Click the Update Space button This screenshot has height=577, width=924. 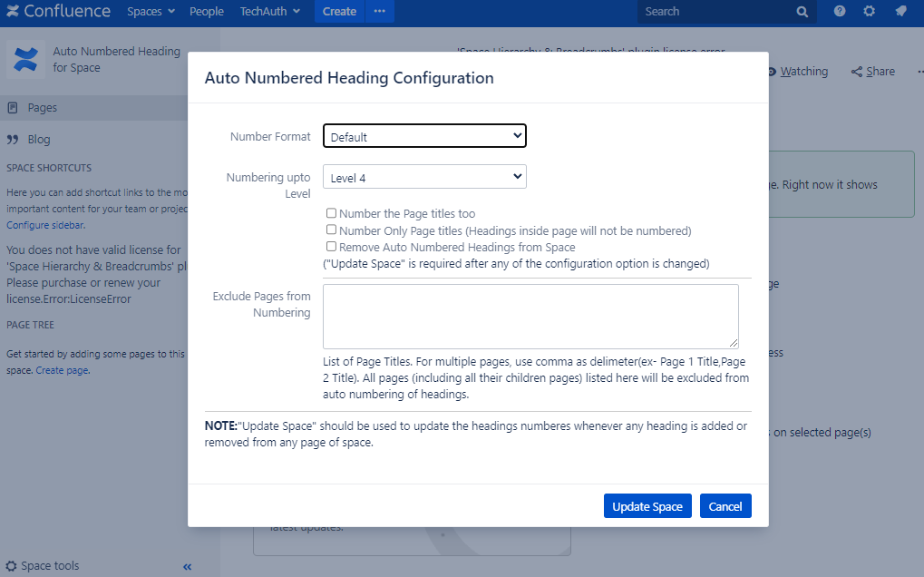[x=647, y=506]
